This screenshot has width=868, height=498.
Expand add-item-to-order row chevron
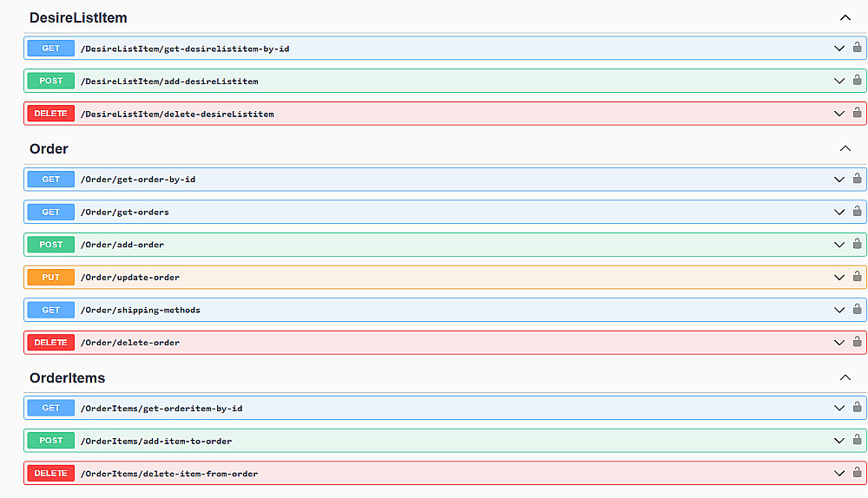click(838, 441)
